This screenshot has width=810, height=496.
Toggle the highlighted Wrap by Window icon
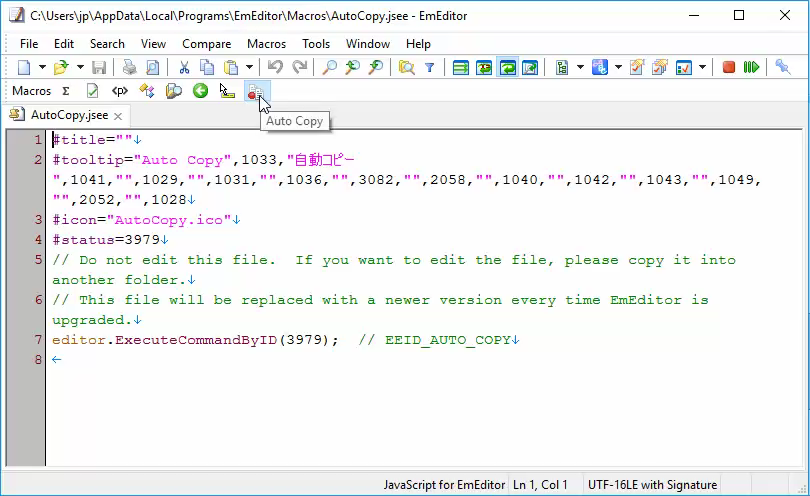508,67
